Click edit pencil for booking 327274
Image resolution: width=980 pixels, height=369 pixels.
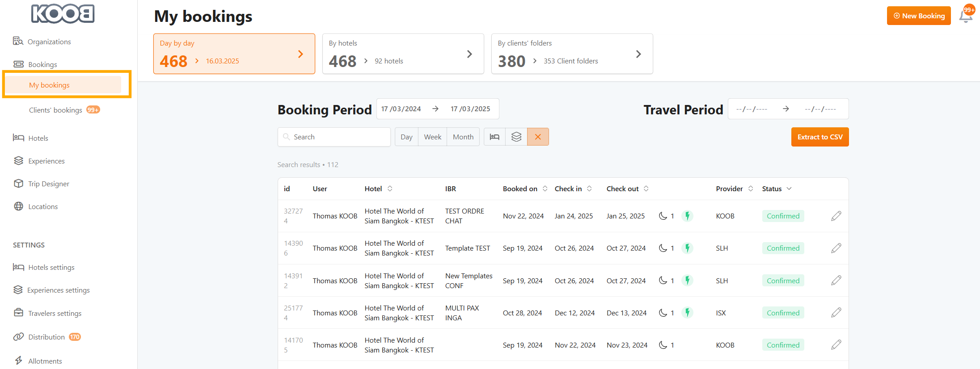pos(836,216)
